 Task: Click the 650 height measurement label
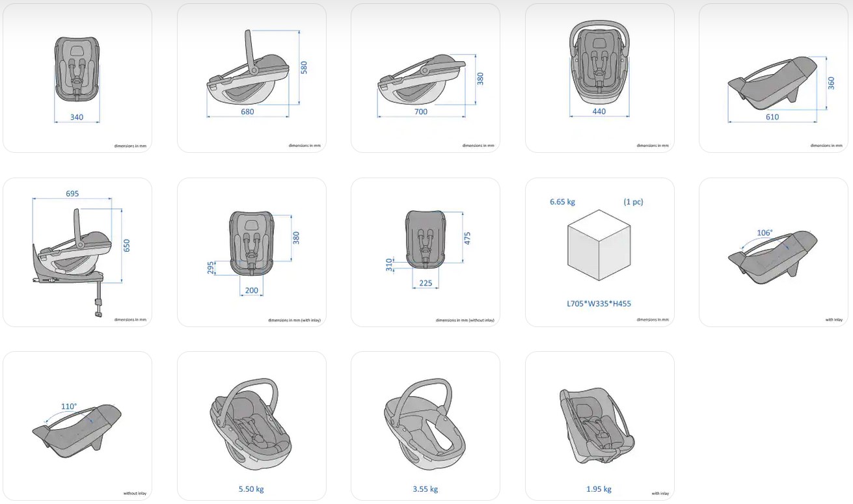[x=127, y=246]
